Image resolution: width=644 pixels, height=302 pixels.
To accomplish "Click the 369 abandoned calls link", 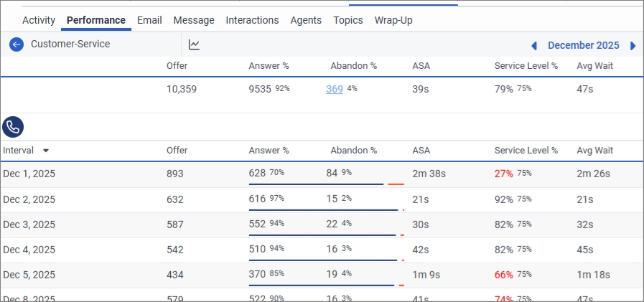I will coord(334,89).
